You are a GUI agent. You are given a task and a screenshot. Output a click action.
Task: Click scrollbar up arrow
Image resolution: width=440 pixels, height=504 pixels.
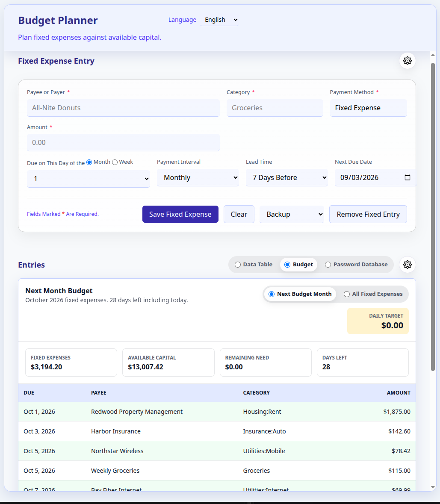pyautogui.click(x=433, y=55)
